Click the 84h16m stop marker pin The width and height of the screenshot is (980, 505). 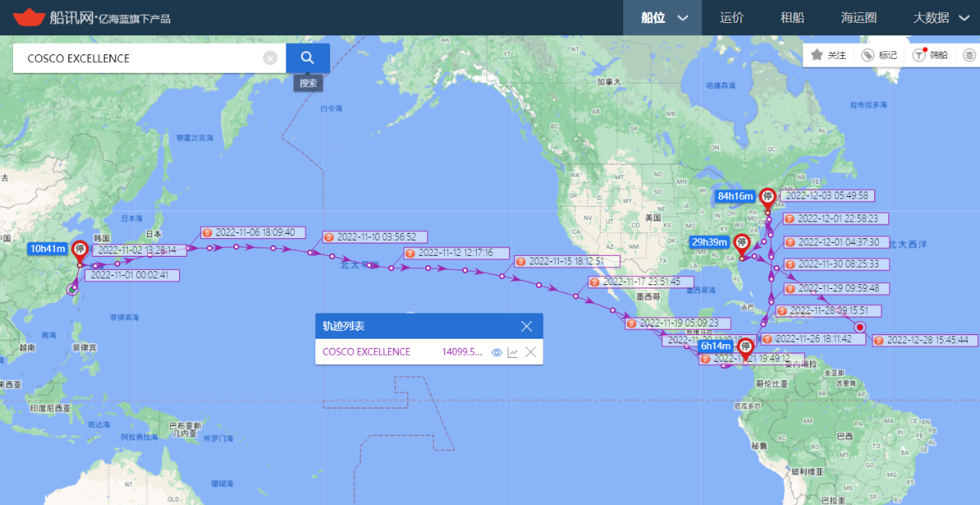point(768,199)
